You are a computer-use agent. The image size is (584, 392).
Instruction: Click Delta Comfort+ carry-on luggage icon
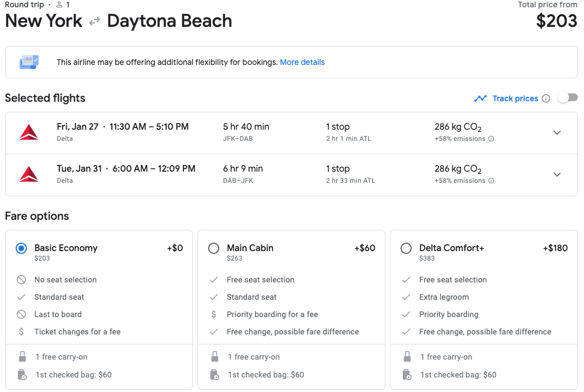point(407,357)
